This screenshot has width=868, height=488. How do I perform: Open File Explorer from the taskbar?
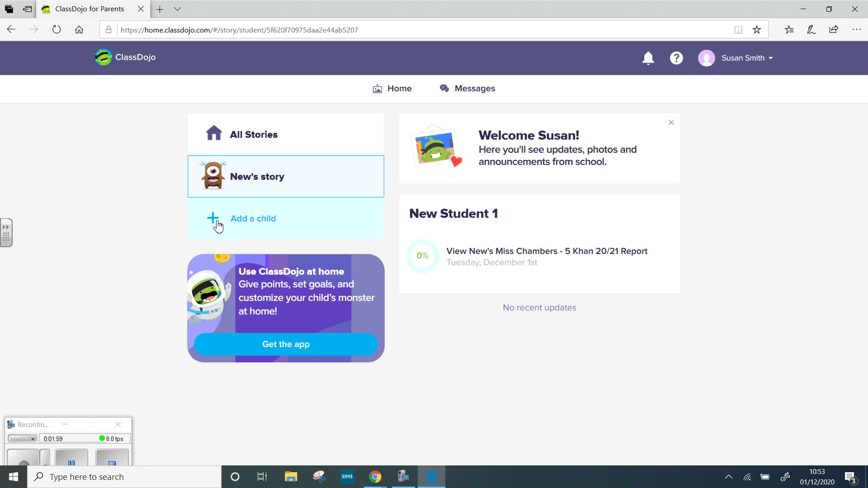tap(291, 477)
